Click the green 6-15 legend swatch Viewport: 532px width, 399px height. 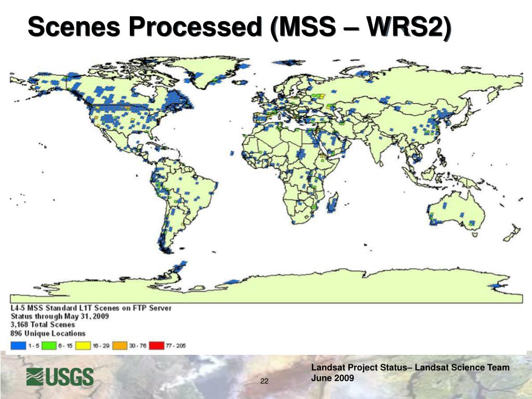pyautogui.click(x=49, y=345)
